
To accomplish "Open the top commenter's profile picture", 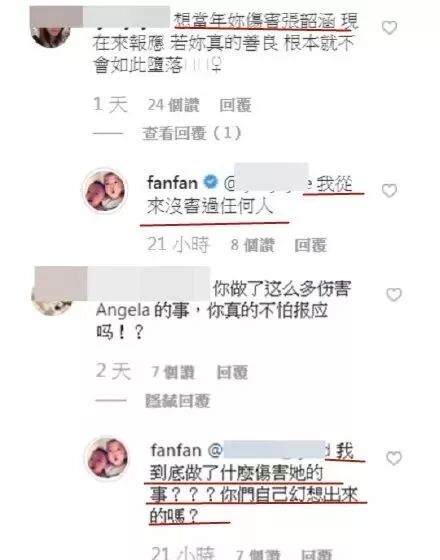I will 50,34.
